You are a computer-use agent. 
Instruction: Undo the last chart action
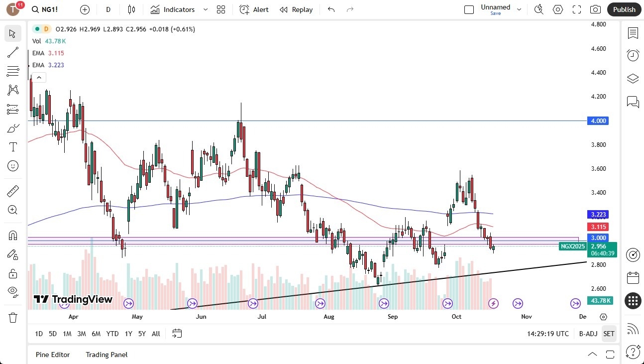point(330,9)
